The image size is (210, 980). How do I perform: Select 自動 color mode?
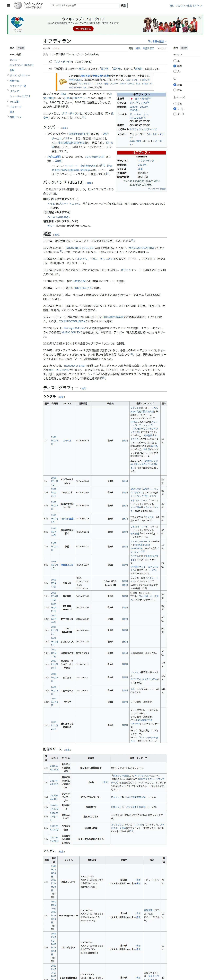[175, 104]
